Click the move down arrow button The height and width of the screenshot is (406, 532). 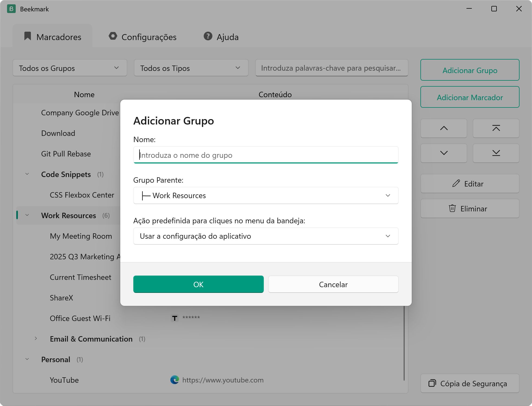tap(444, 153)
